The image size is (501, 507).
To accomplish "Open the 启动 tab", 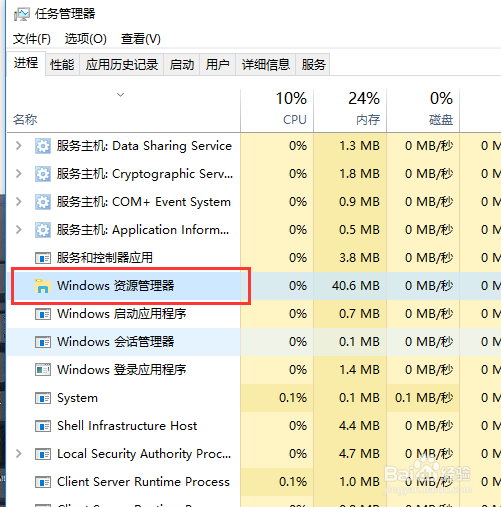I will [x=182, y=65].
